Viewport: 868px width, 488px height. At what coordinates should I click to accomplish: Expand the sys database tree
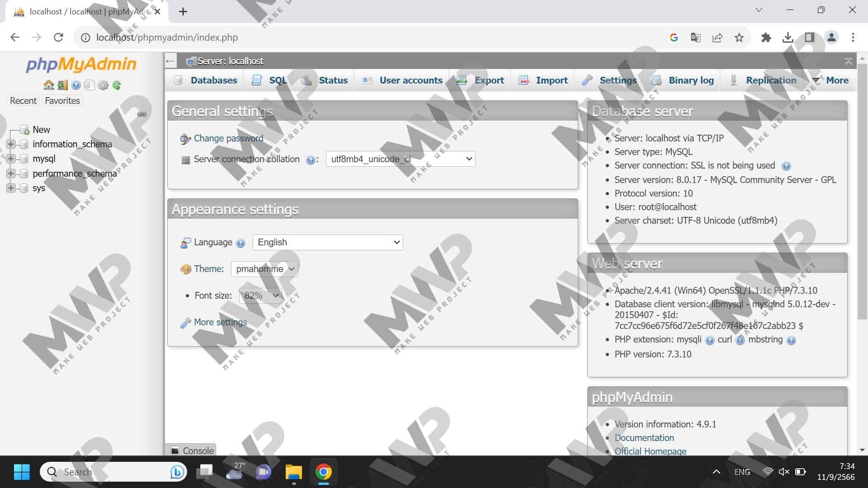click(x=11, y=188)
